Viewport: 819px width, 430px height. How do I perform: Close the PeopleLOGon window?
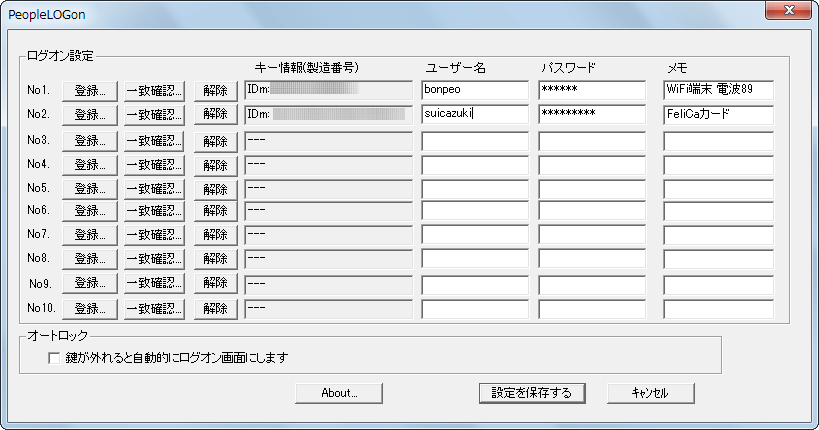click(x=788, y=10)
